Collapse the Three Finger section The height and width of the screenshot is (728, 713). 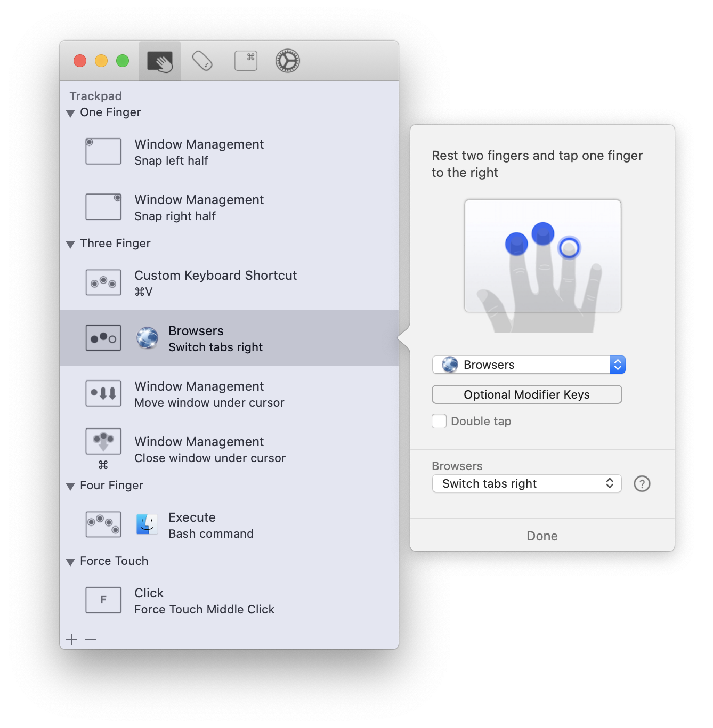point(70,244)
